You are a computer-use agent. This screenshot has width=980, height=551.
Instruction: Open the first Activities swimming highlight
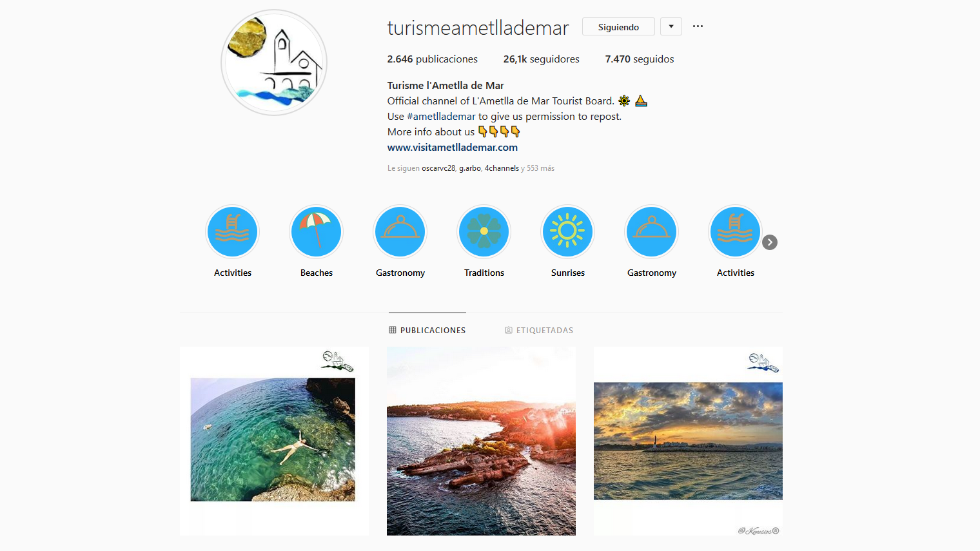point(232,232)
